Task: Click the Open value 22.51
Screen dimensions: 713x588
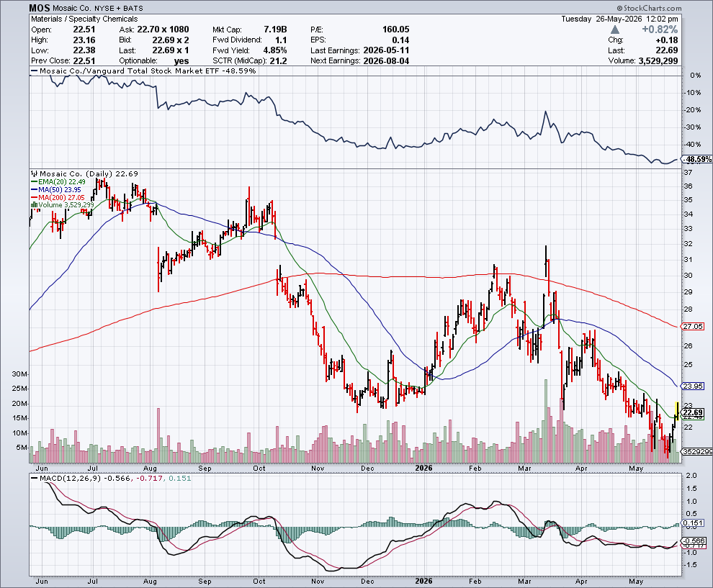Action: point(84,30)
